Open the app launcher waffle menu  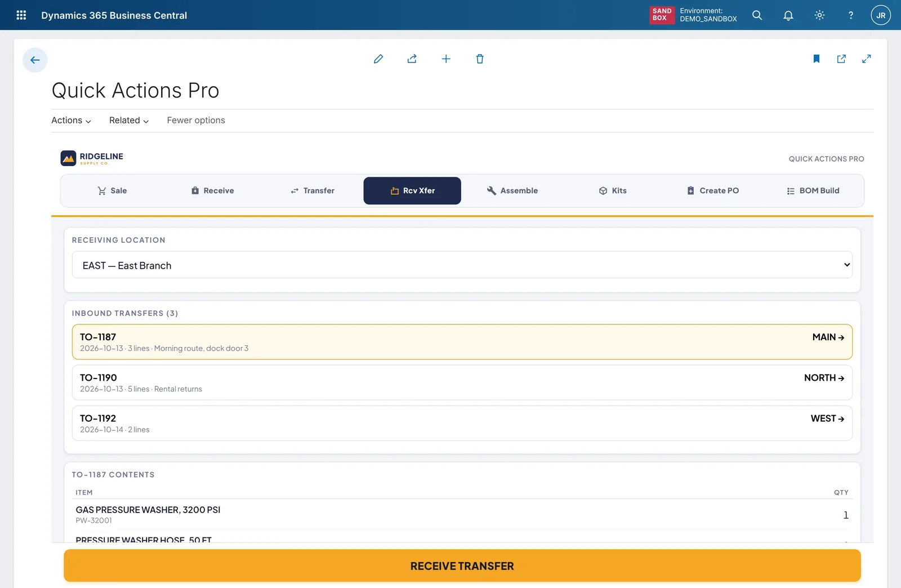(x=21, y=15)
